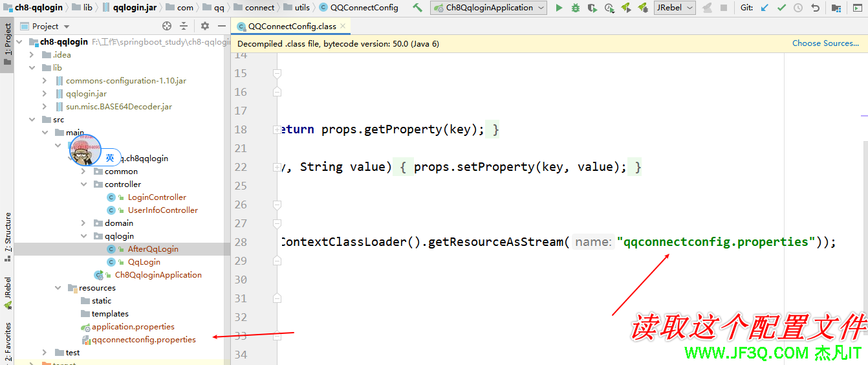This screenshot has width=868, height=365.
Task: Click the Choose Sources... link
Action: (825, 43)
